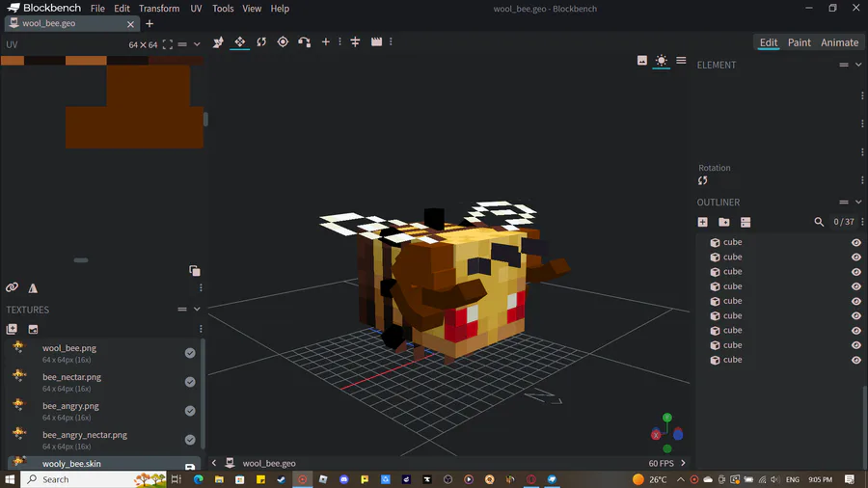The height and width of the screenshot is (488, 868).
Task: Toggle bee_angry_nectar.png texture checkmark
Action: [190, 440]
